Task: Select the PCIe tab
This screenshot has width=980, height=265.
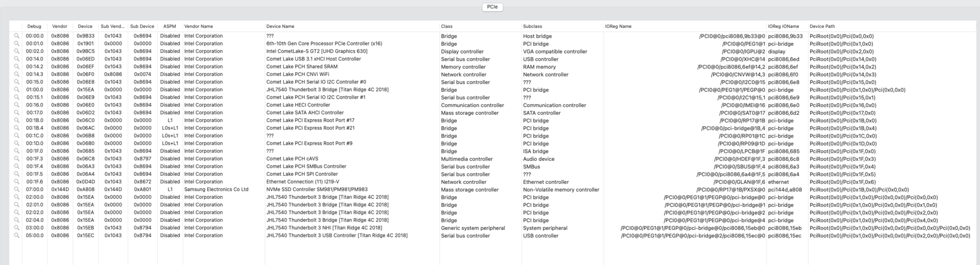Action: (492, 7)
